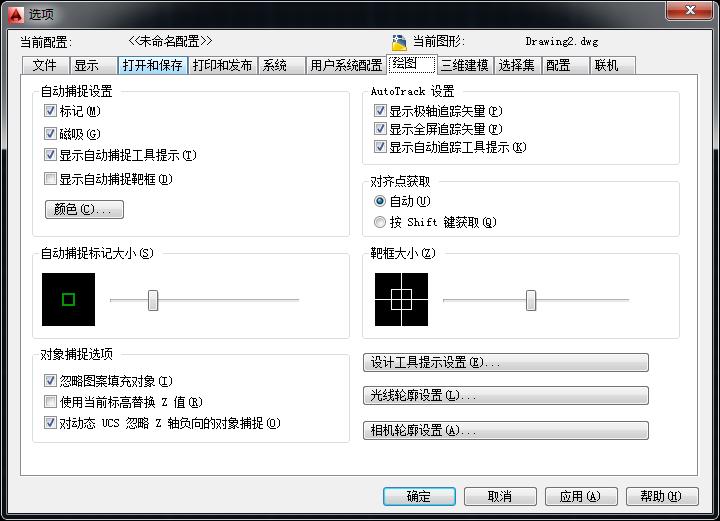
Task: Select 按 Shift 键获取(Q) radio option
Action: pos(380,222)
